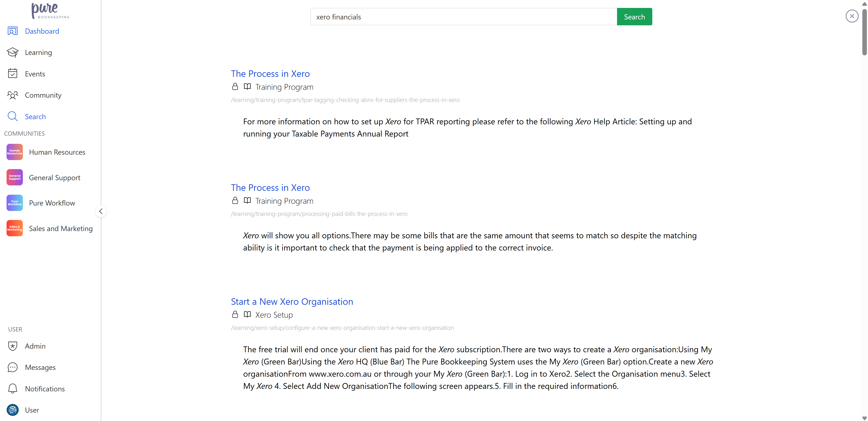Open the first The Process in Xero link
The height and width of the screenshot is (421, 868).
click(x=270, y=73)
